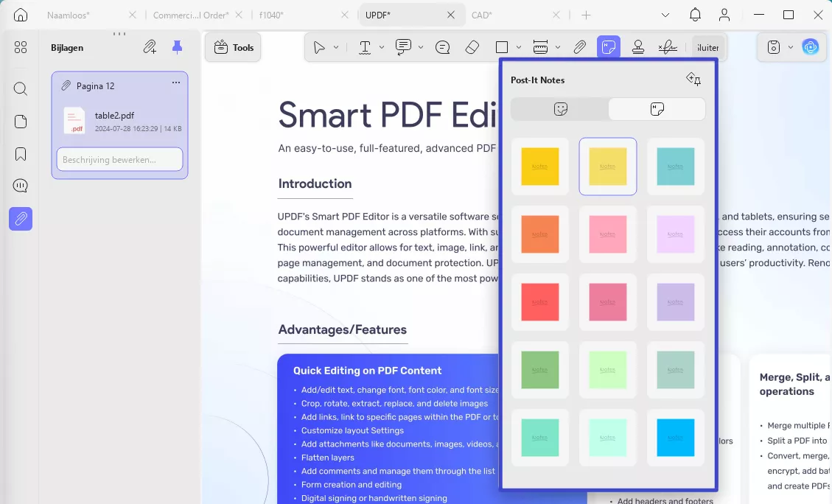Viewport: 832px width, 504px height.
Task: Expand the tab list chevron
Action: (665, 15)
